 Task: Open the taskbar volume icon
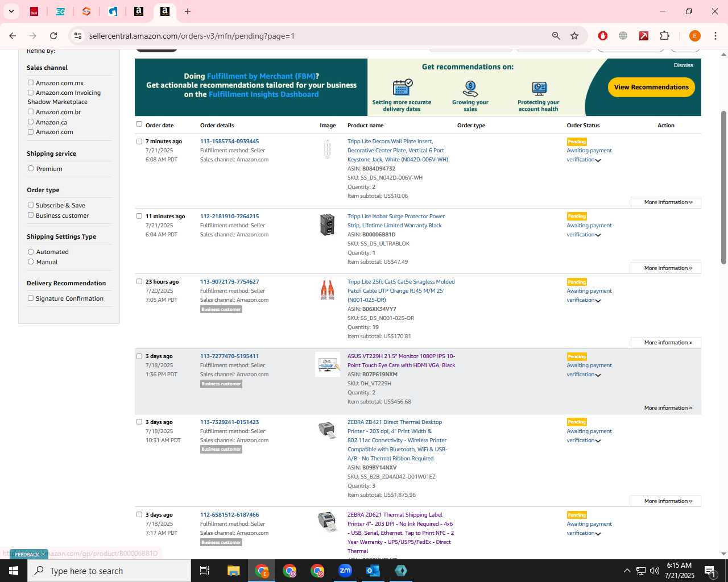coord(655,571)
